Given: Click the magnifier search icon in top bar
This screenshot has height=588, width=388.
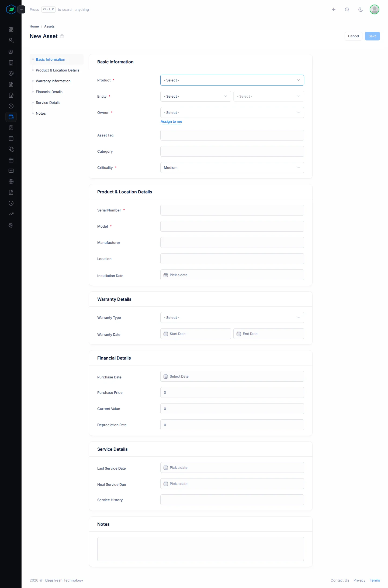Looking at the screenshot, I should coord(347,10).
